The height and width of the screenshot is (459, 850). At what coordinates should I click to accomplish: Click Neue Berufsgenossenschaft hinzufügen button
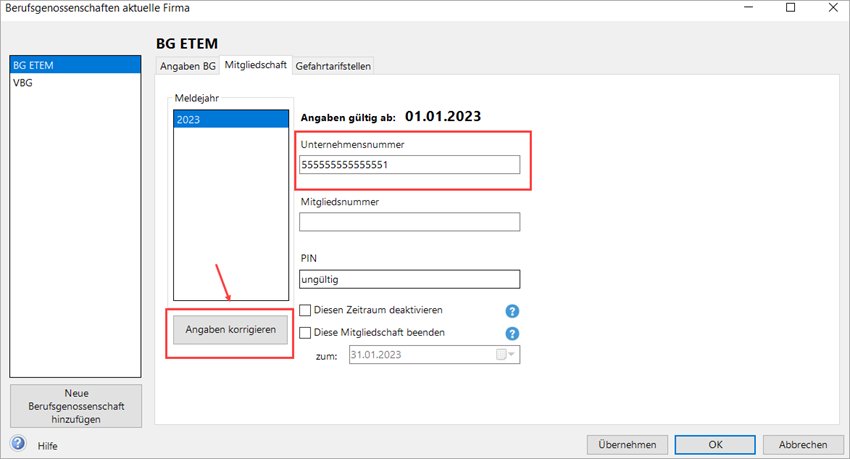[x=76, y=406]
